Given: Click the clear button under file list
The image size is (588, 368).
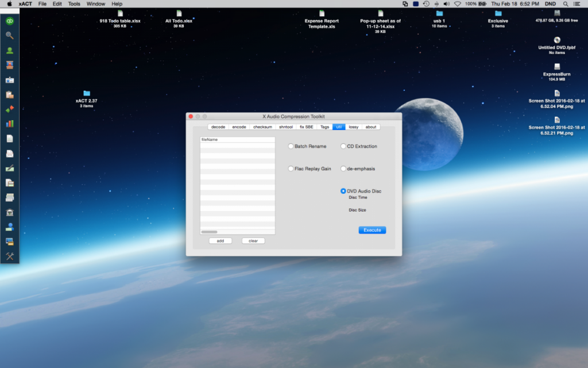Looking at the screenshot, I should click(x=253, y=241).
